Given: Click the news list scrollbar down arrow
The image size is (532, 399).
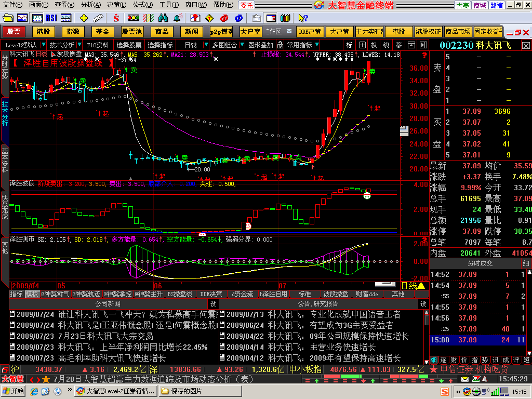Looking at the screenshot, I should (426, 362).
